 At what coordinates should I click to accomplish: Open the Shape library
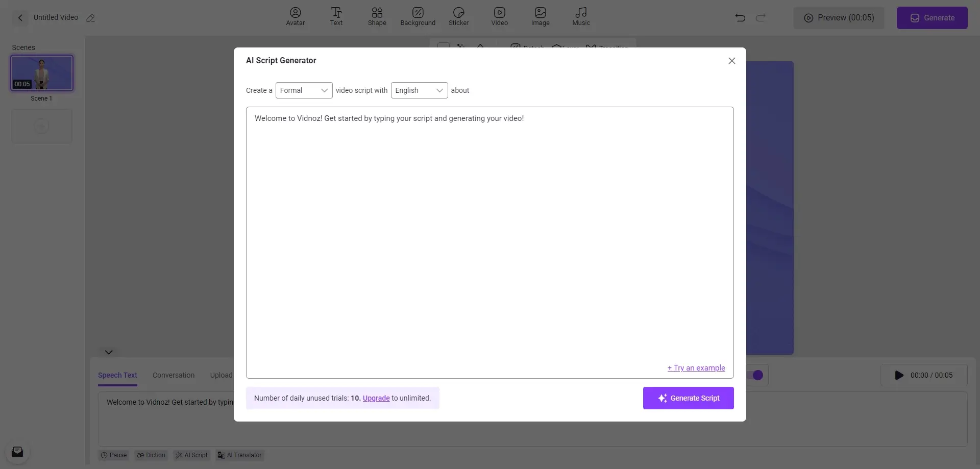coord(377,16)
